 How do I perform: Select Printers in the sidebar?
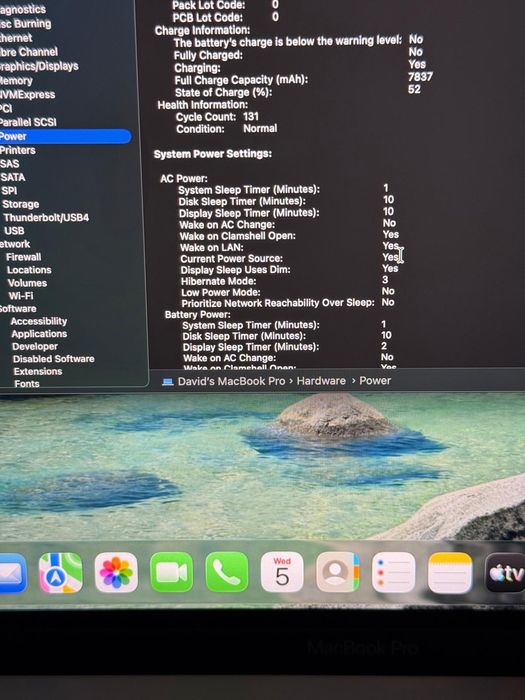click(x=17, y=150)
